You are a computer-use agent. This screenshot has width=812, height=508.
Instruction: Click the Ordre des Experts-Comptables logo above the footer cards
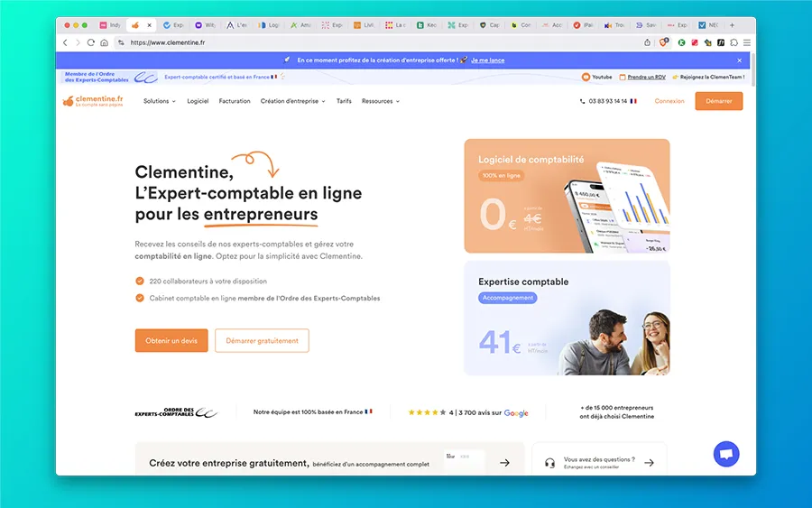(177, 412)
